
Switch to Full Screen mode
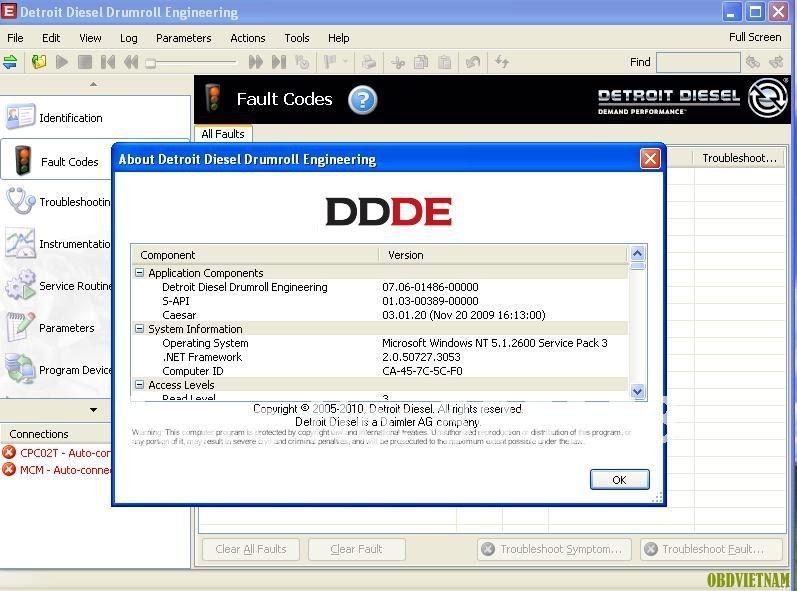point(755,37)
